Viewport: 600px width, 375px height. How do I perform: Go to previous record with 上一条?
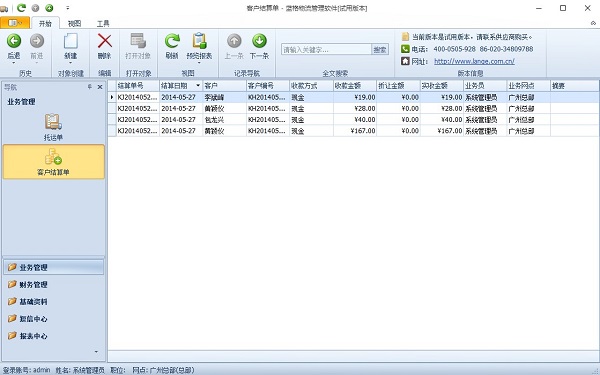[x=234, y=47]
